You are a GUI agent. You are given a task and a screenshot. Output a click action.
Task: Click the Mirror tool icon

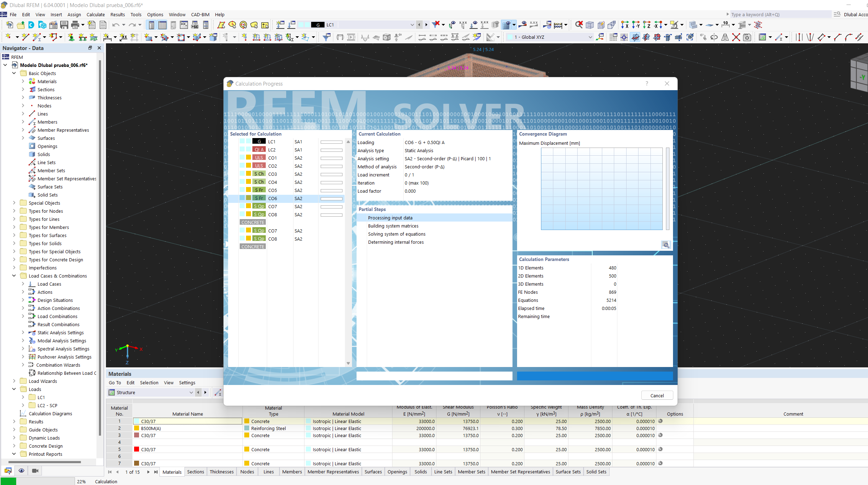click(725, 37)
